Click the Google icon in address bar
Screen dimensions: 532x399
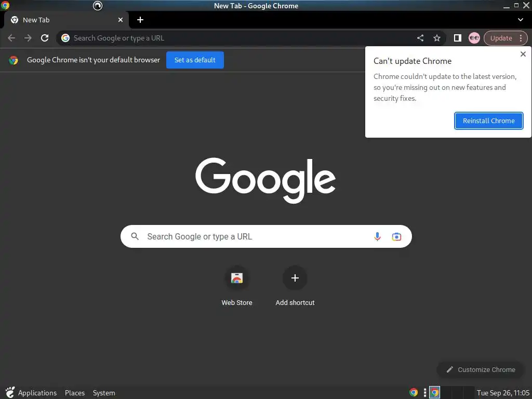pyautogui.click(x=65, y=38)
